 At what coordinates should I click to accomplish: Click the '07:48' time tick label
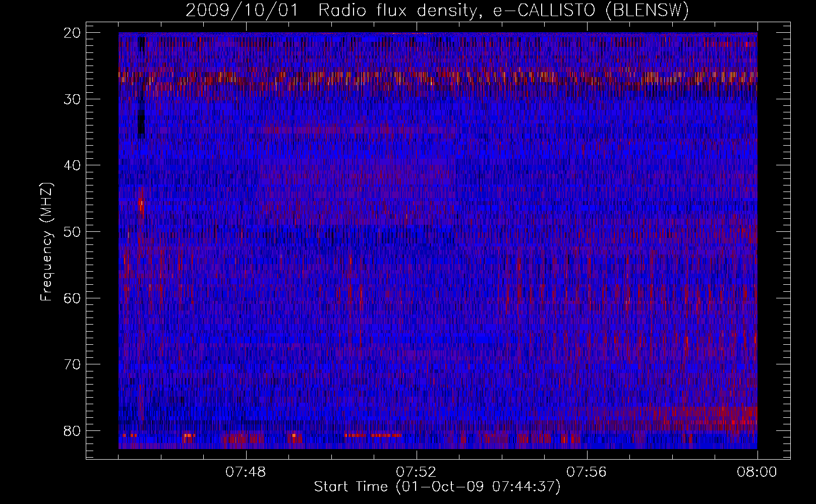[246, 472]
